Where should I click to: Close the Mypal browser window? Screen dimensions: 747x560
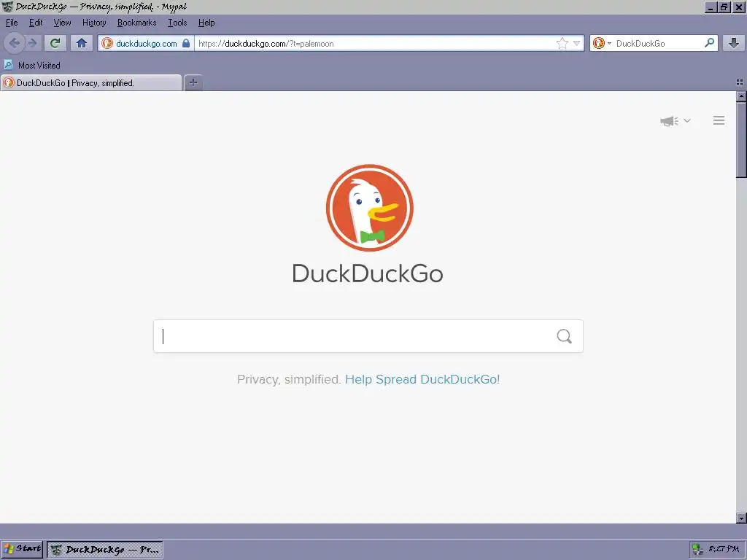[x=738, y=7]
